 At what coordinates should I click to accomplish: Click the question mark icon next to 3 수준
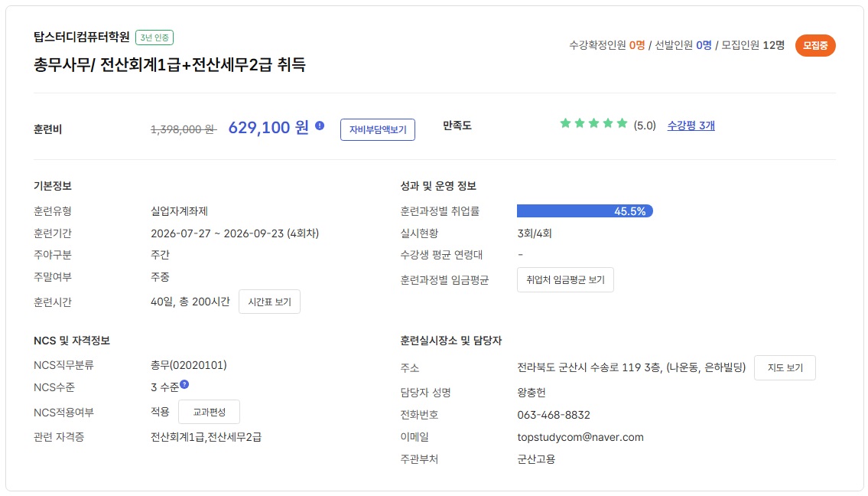click(184, 384)
